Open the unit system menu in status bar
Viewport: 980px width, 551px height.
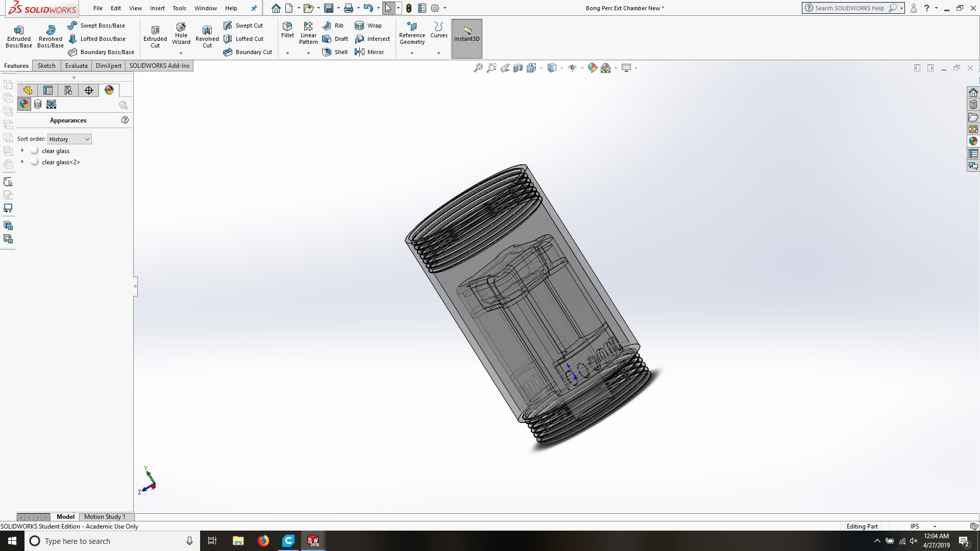[935, 527]
